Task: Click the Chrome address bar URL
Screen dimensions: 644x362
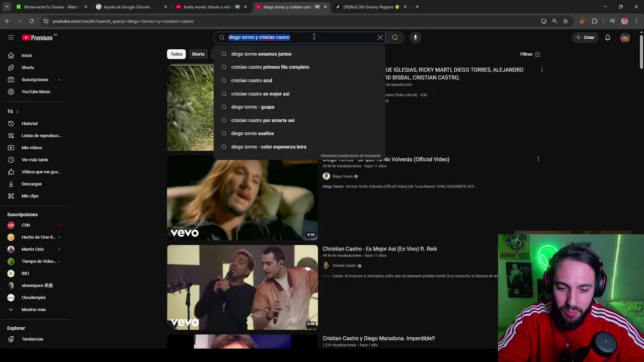Action: pyautogui.click(x=123, y=21)
